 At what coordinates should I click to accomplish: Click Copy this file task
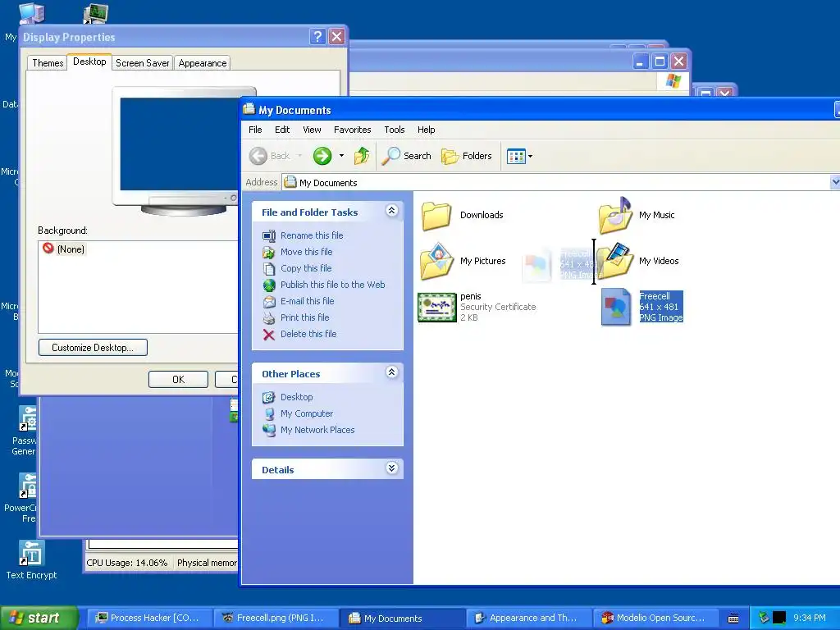coord(305,268)
